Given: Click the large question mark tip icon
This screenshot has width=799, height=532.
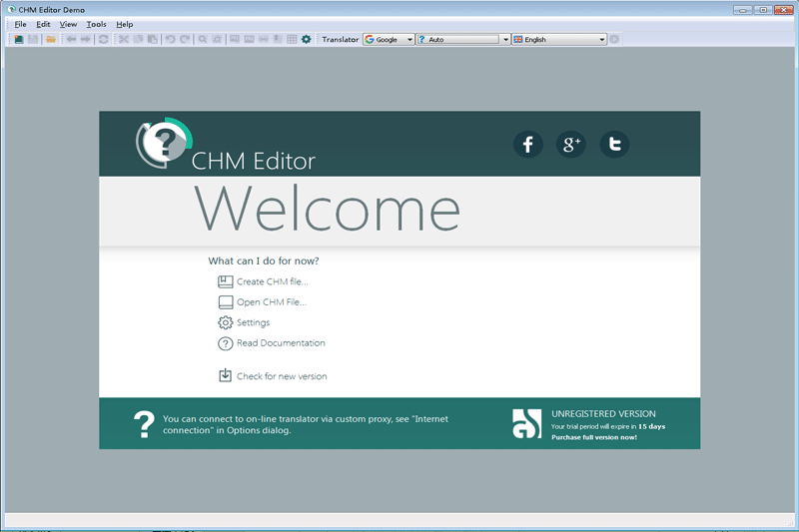Looking at the screenshot, I should [x=144, y=424].
